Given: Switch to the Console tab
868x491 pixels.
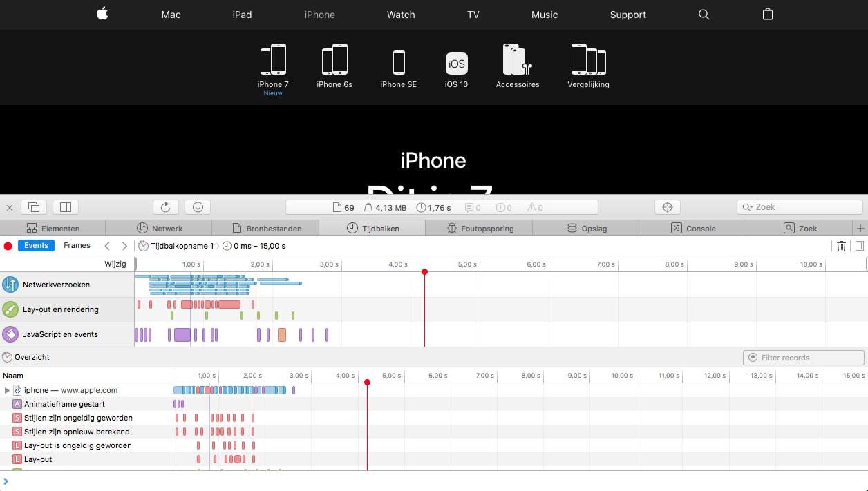Looking at the screenshot, I should coord(692,228).
